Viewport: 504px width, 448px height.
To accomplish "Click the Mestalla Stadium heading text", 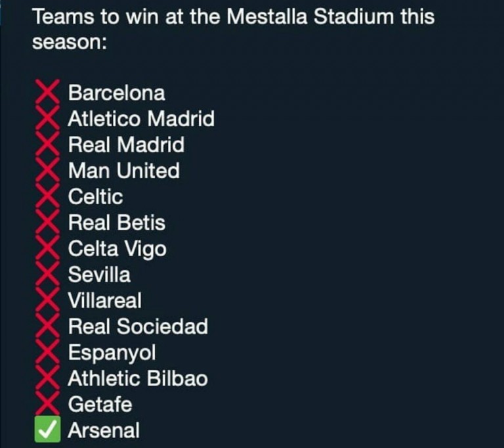I will click(x=310, y=16).
